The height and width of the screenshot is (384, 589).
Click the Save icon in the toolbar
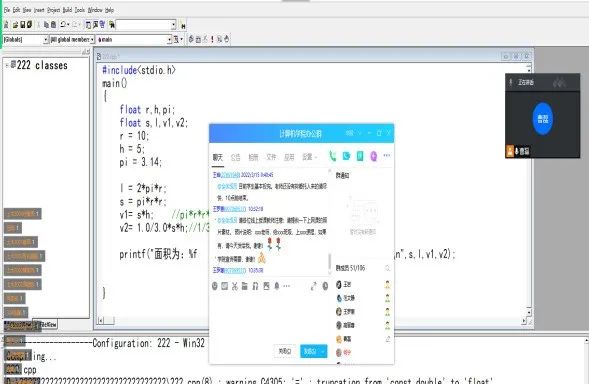point(22,25)
